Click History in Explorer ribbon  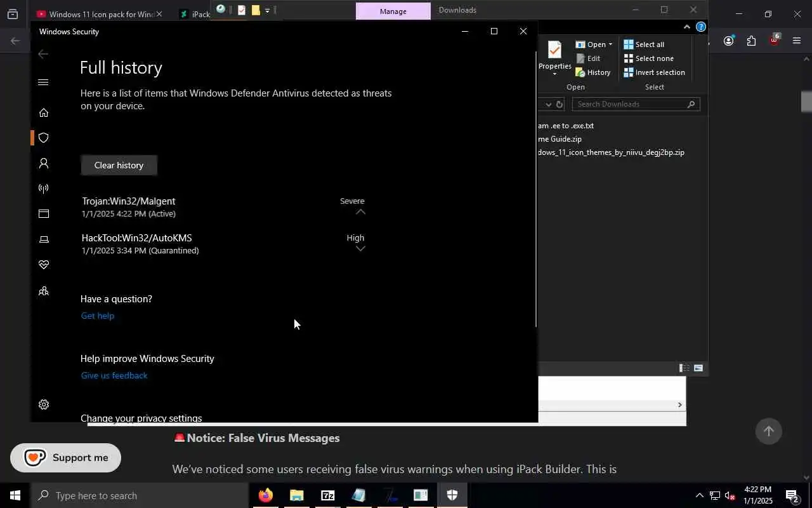(x=593, y=72)
